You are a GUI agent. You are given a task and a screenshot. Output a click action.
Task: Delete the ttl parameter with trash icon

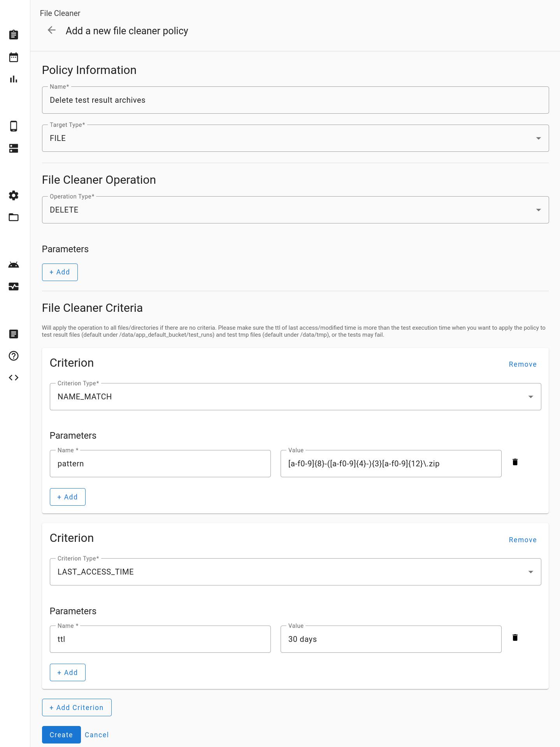pos(515,638)
